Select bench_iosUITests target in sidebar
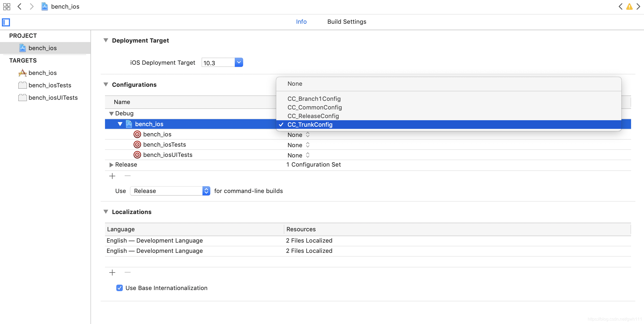The width and height of the screenshot is (644, 324). tap(53, 98)
